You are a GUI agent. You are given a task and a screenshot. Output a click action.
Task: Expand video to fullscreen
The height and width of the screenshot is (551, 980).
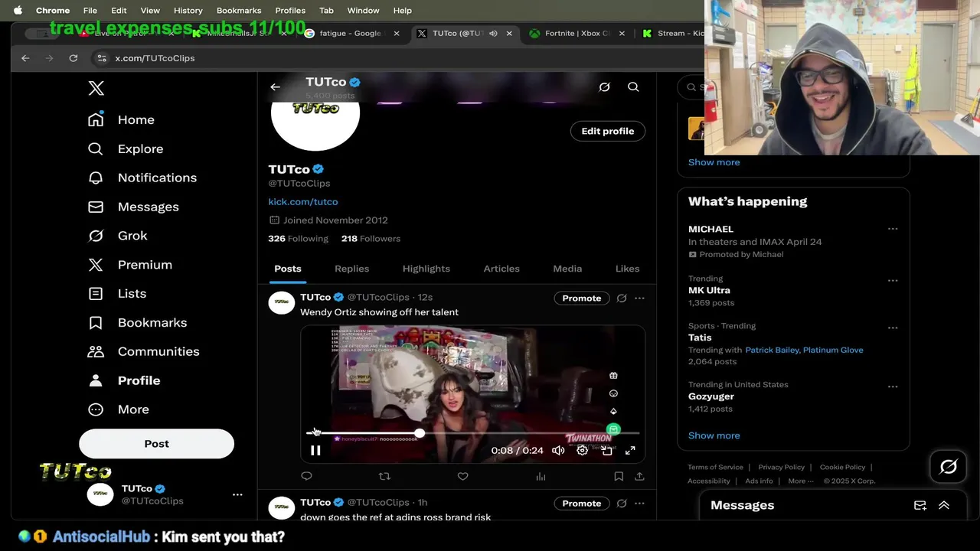tap(630, 451)
